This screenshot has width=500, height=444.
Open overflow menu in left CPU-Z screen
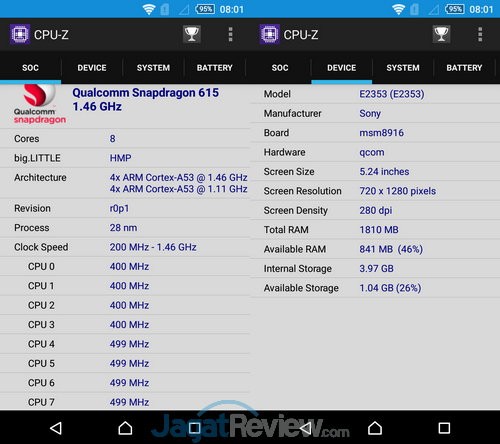[x=230, y=34]
